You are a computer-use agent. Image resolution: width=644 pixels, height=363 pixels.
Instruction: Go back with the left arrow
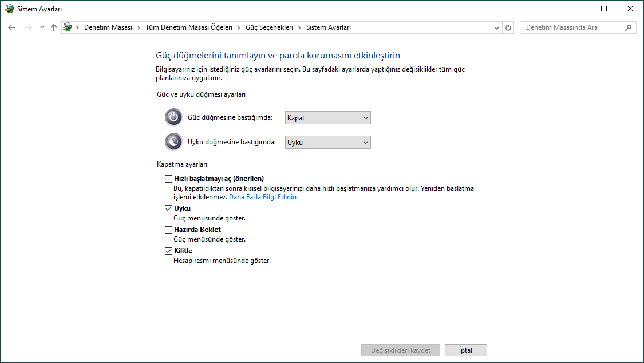pyautogui.click(x=11, y=27)
